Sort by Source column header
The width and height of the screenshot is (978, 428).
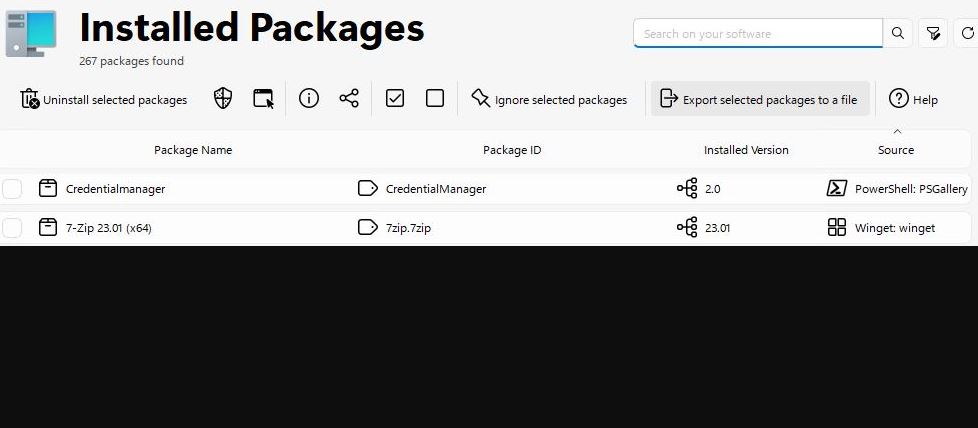tap(896, 150)
